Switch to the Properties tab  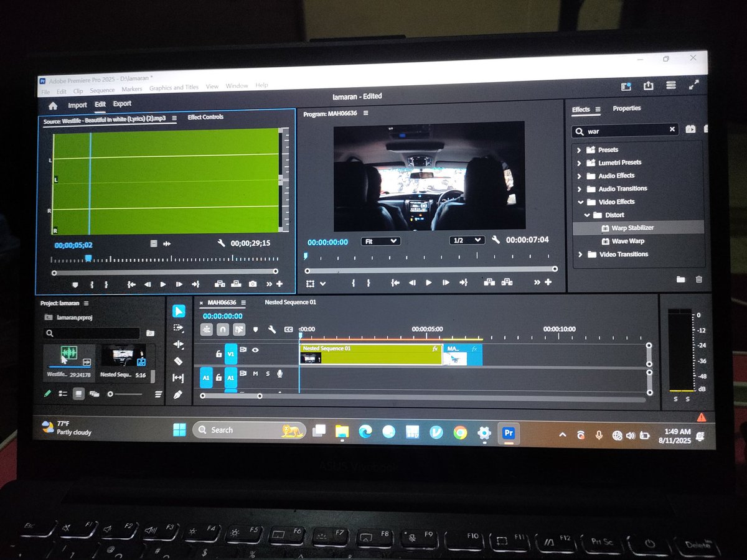(626, 108)
